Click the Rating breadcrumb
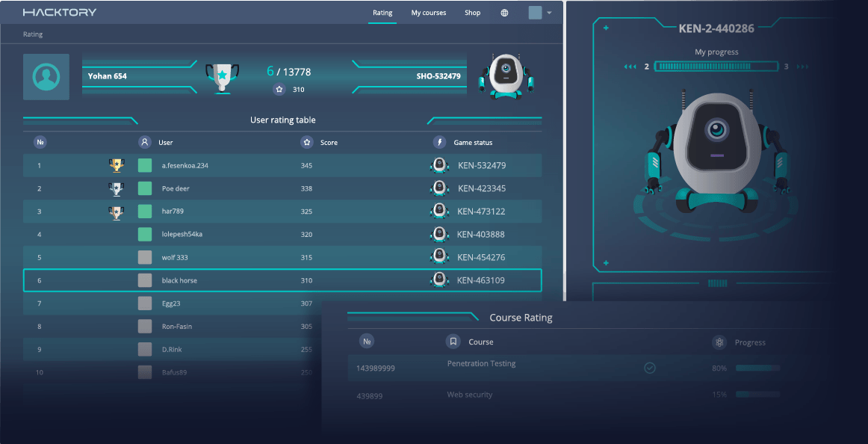The width and height of the screenshot is (868, 444). click(x=33, y=34)
